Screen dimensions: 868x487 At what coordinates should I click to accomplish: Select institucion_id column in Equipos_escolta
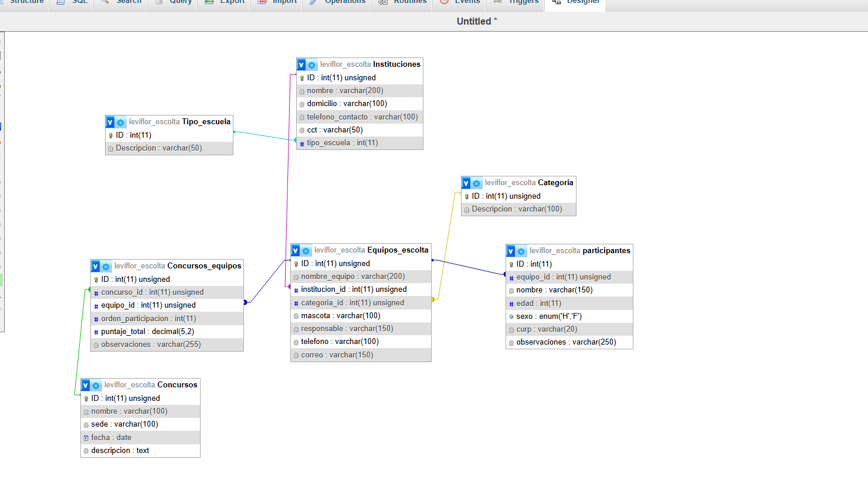coord(354,290)
